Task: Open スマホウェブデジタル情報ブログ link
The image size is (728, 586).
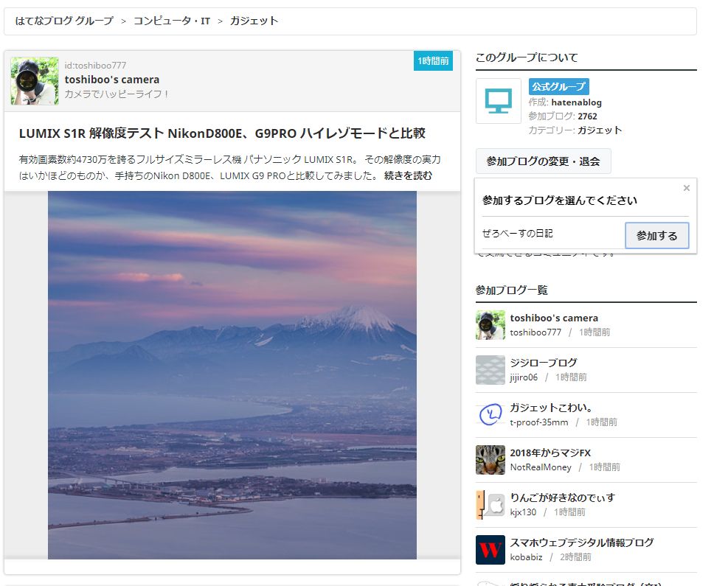Action: click(582, 543)
